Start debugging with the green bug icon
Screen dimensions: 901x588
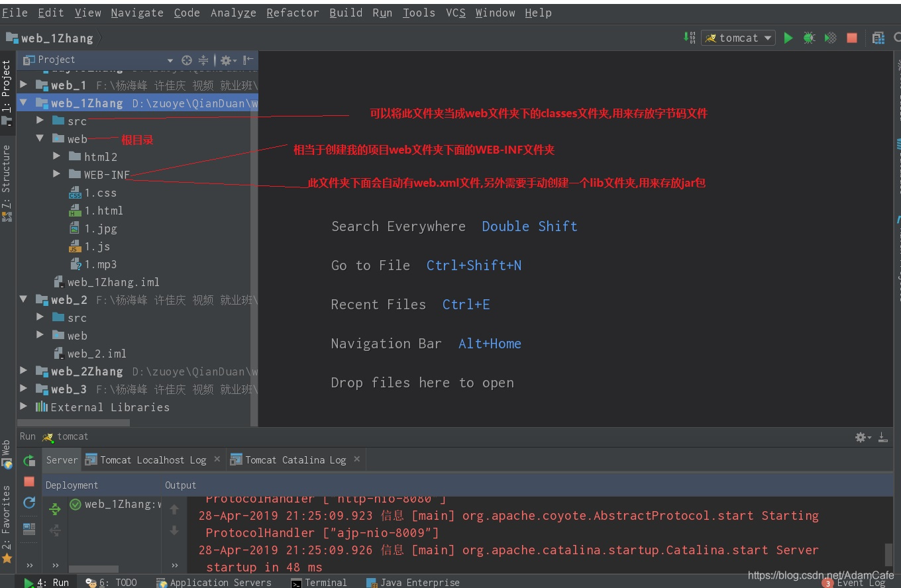(809, 38)
